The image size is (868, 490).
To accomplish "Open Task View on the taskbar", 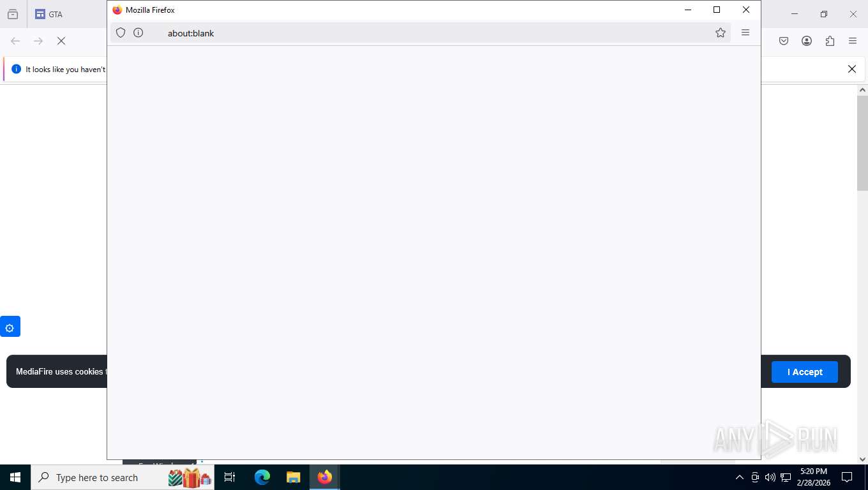I will [230, 477].
